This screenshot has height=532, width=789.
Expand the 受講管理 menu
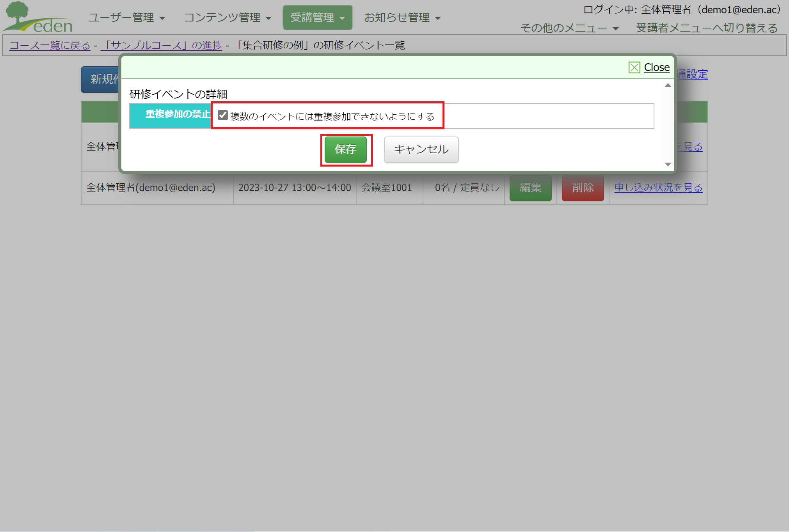point(317,18)
